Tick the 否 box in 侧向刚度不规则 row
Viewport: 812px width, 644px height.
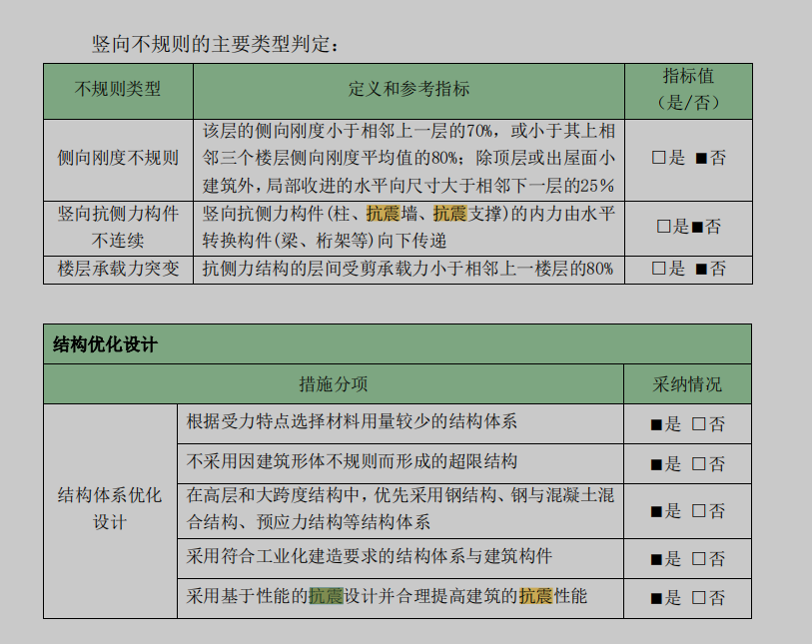701,158
